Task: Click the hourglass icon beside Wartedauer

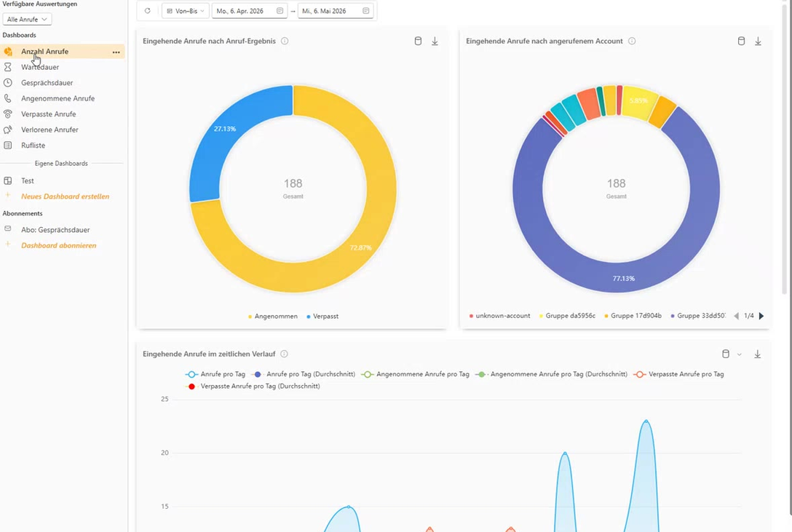Action: pyautogui.click(x=7, y=67)
